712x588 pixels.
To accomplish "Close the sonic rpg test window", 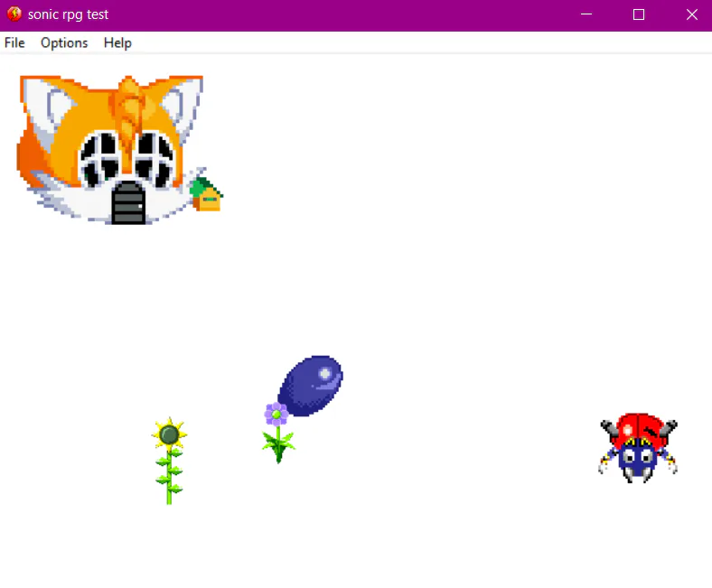I will point(691,14).
